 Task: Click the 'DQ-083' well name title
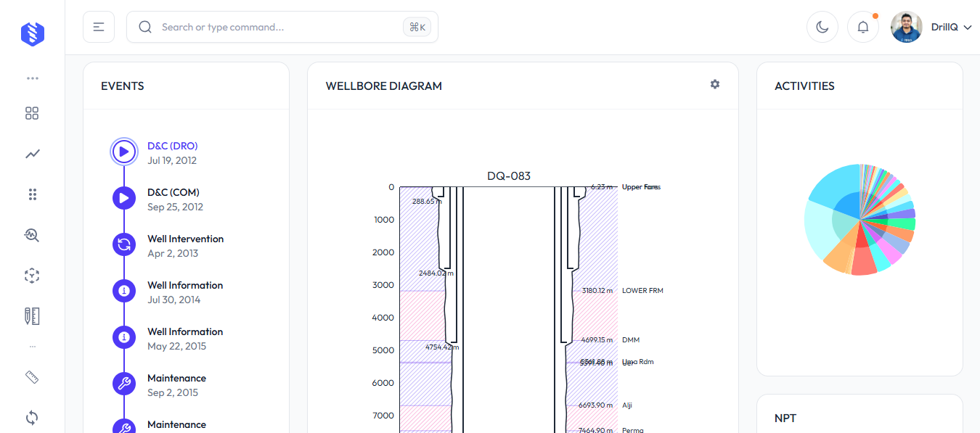[x=509, y=176]
